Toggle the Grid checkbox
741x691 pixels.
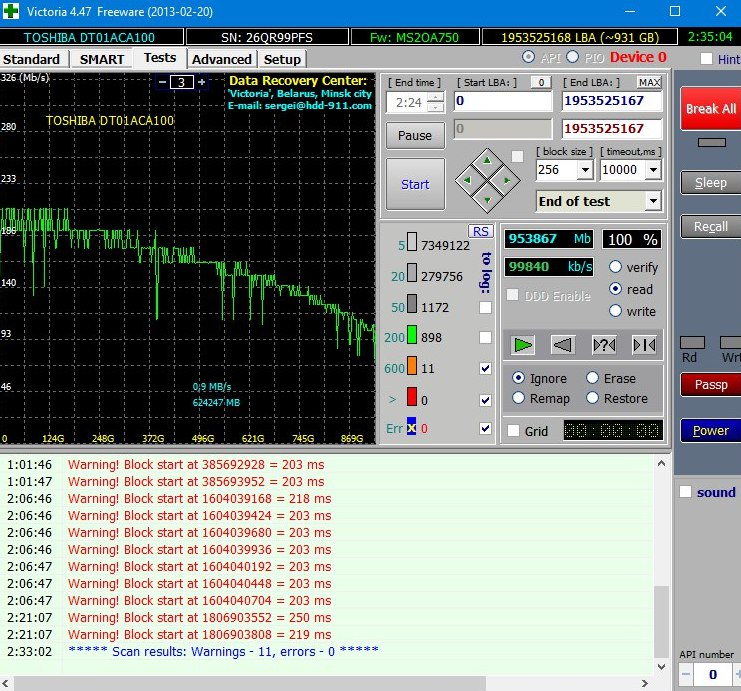513,431
